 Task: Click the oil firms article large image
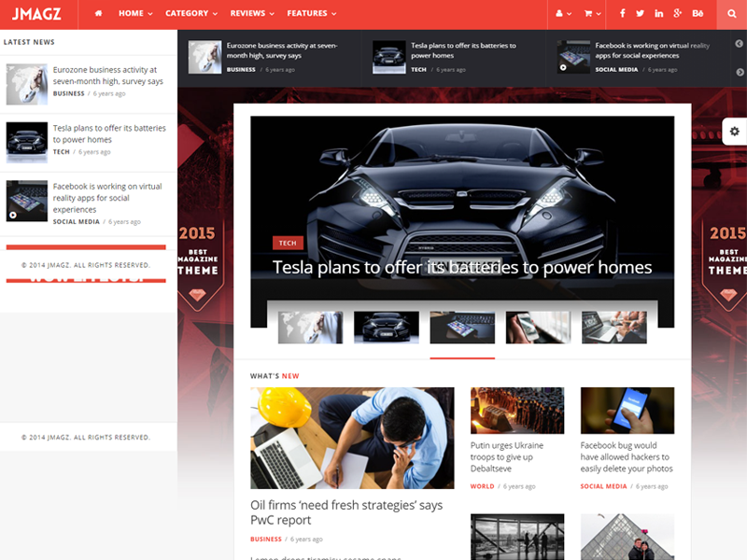tap(352, 438)
